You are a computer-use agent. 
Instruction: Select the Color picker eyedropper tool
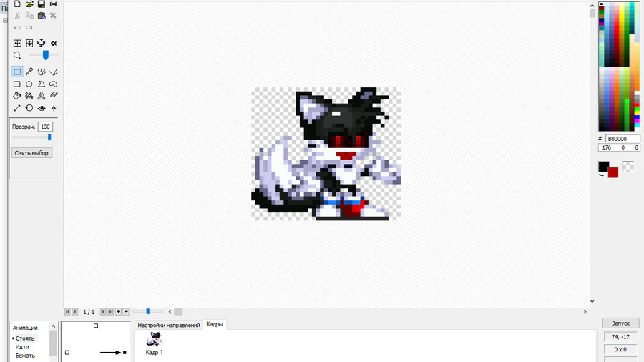coord(29,72)
